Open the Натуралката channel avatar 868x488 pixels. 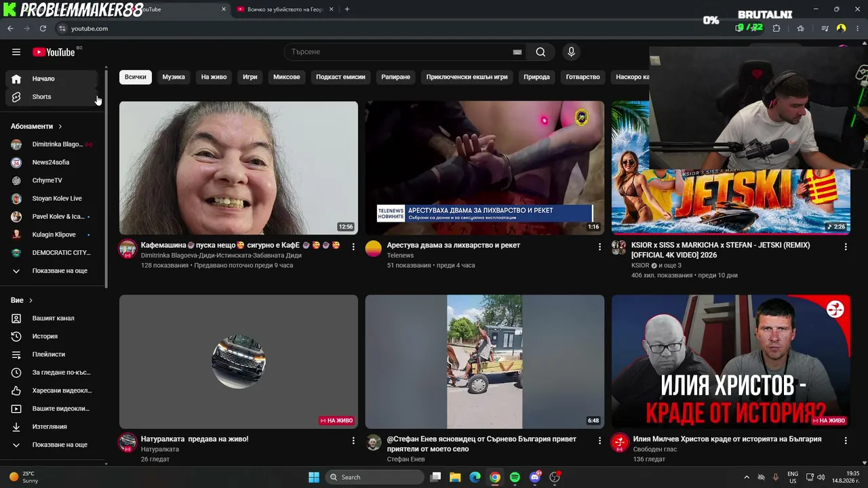coord(127,443)
